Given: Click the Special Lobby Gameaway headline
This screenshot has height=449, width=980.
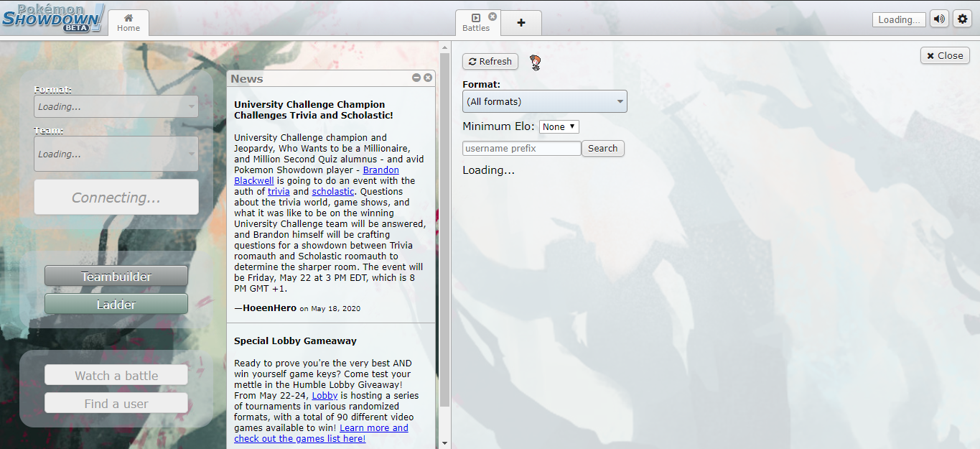Looking at the screenshot, I should click(295, 341).
